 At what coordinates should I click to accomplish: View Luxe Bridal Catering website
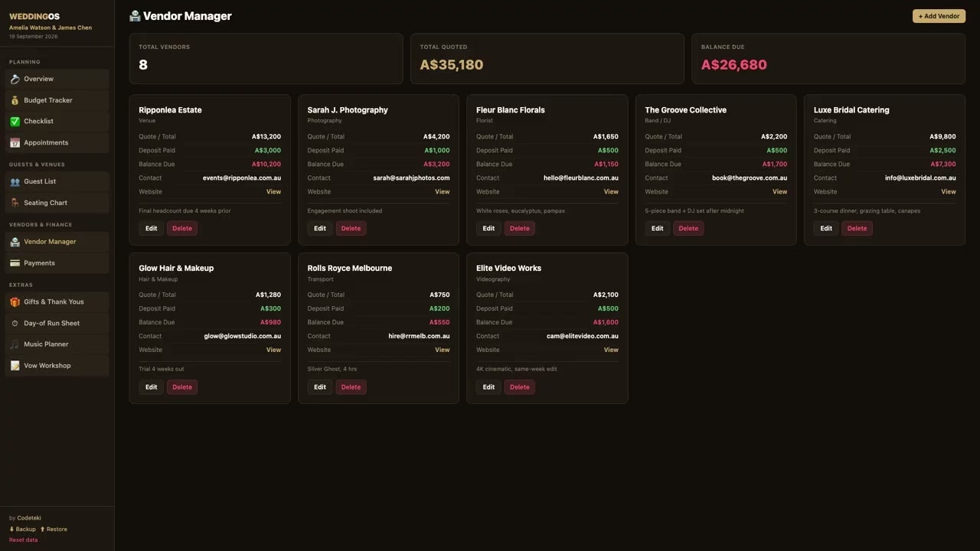click(949, 192)
